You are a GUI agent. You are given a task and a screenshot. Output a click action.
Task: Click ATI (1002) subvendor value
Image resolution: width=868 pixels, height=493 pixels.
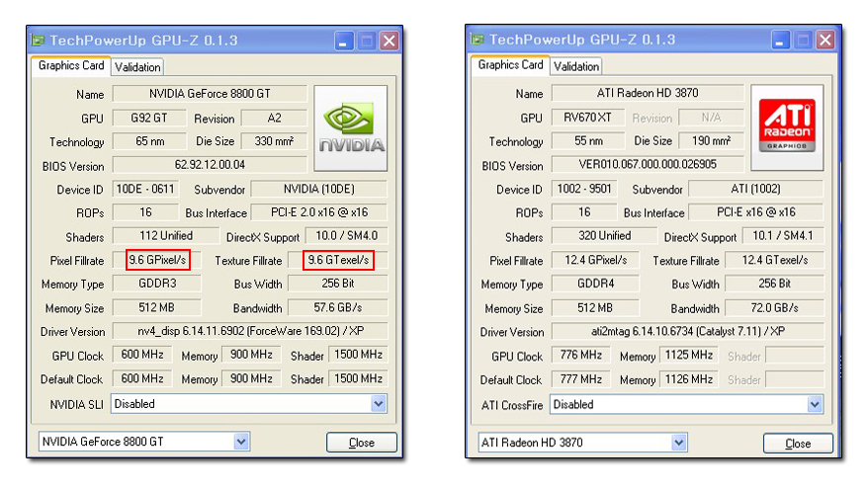(755, 189)
